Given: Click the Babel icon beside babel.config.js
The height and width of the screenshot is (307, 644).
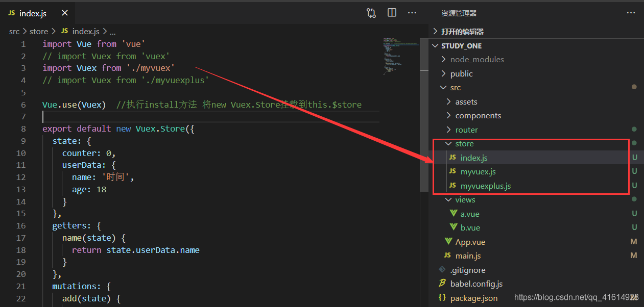Looking at the screenshot, I should click(442, 284).
